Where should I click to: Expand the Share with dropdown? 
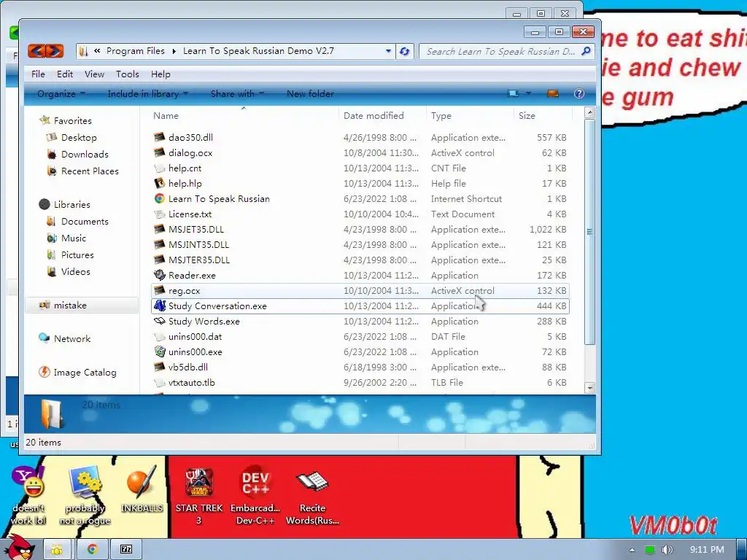tap(237, 94)
